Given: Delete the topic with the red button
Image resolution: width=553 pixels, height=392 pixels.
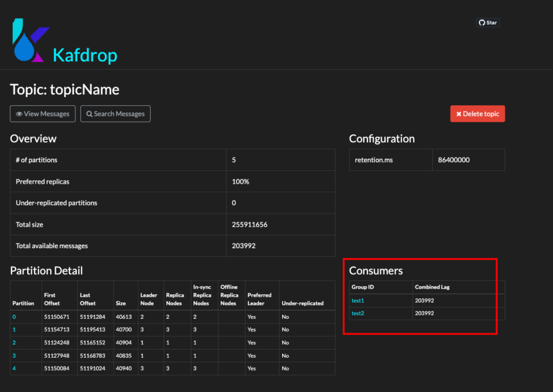Looking at the screenshot, I should [x=478, y=114].
